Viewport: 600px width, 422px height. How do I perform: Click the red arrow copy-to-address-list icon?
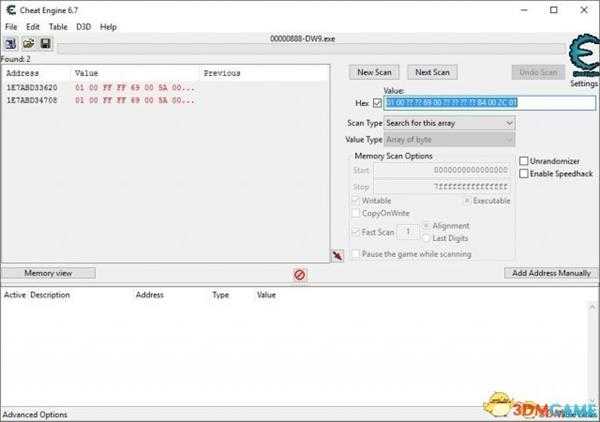coord(338,257)
